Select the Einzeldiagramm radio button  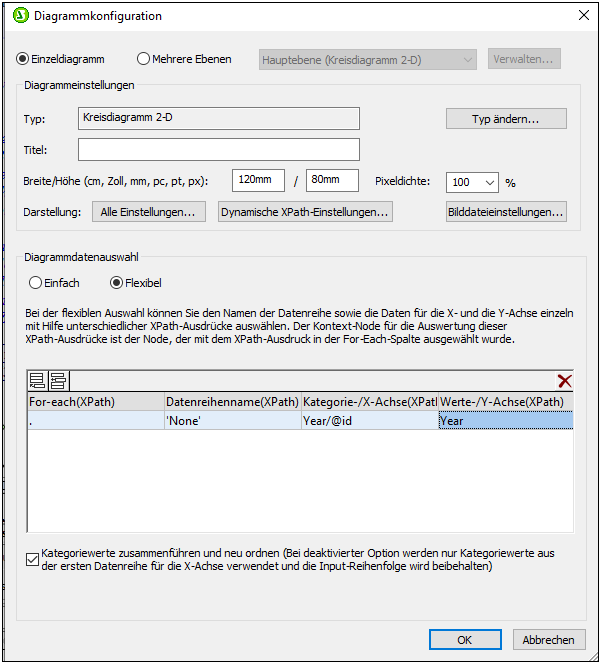tap(24, 59)
